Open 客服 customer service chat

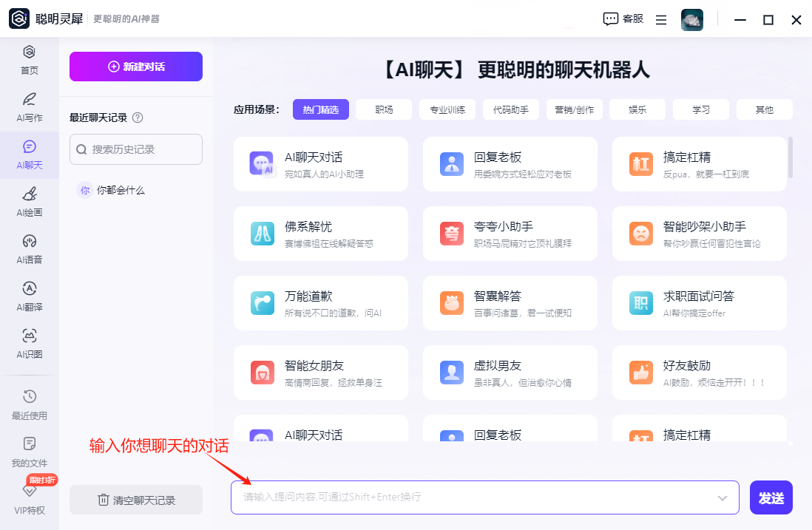point(623,19)
